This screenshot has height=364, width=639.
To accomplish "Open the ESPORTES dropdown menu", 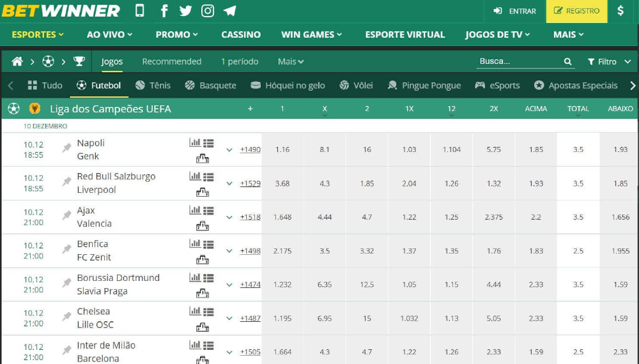I will click(38, 34).
